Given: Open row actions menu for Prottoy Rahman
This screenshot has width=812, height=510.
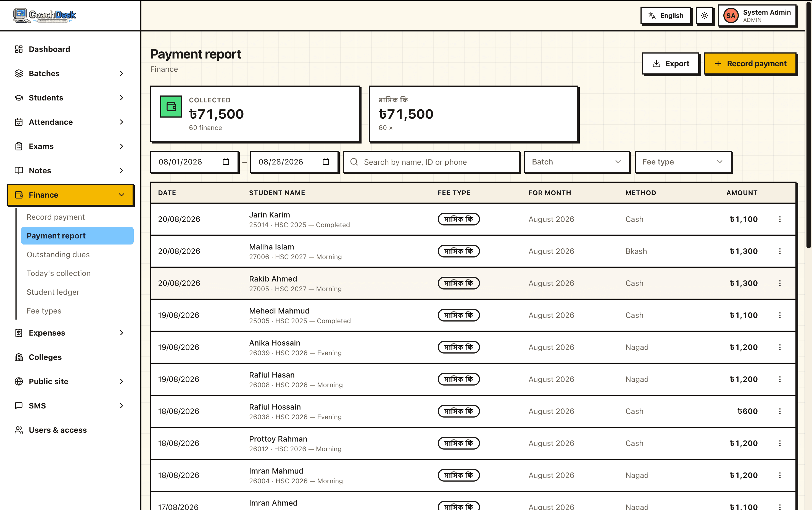Looking at the screenshot, I should [780, 443].
